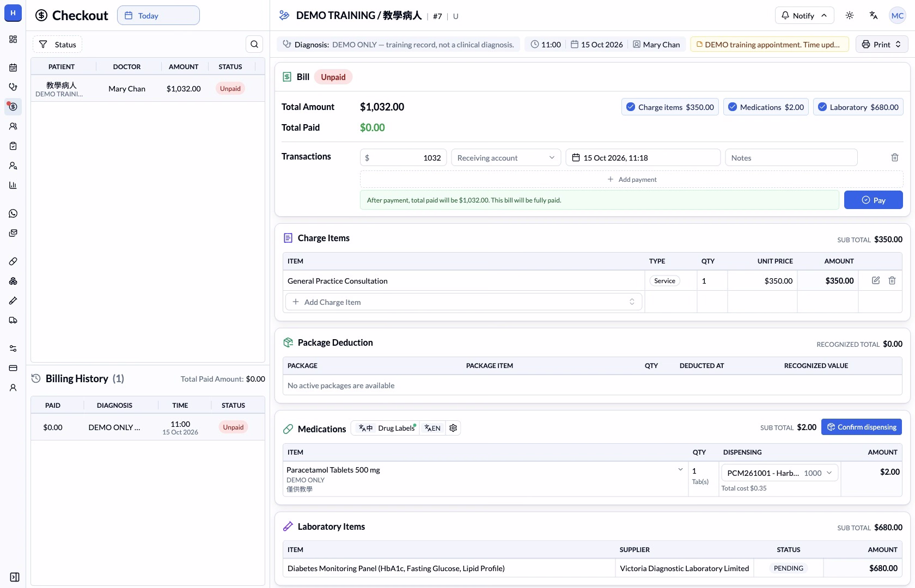915x588 pixels.
Task: Click the Diagnosis DEMO ONLY label
Action: [399, 44]
